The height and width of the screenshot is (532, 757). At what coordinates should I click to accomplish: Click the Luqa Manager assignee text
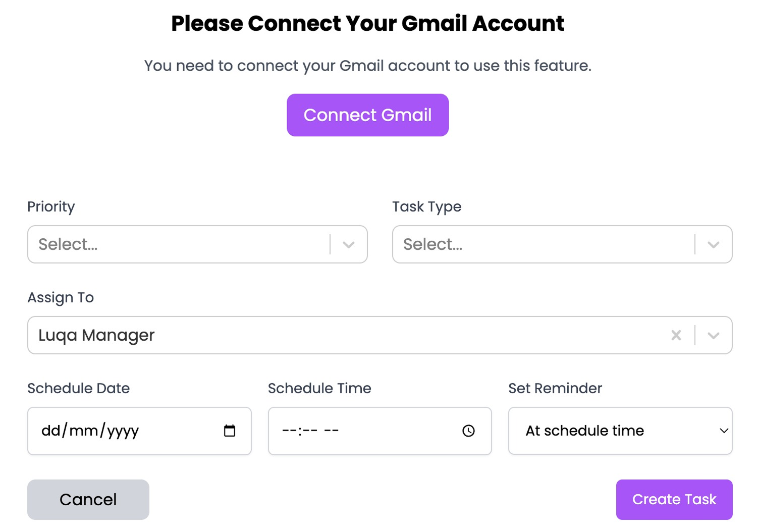tap(96, 335)
